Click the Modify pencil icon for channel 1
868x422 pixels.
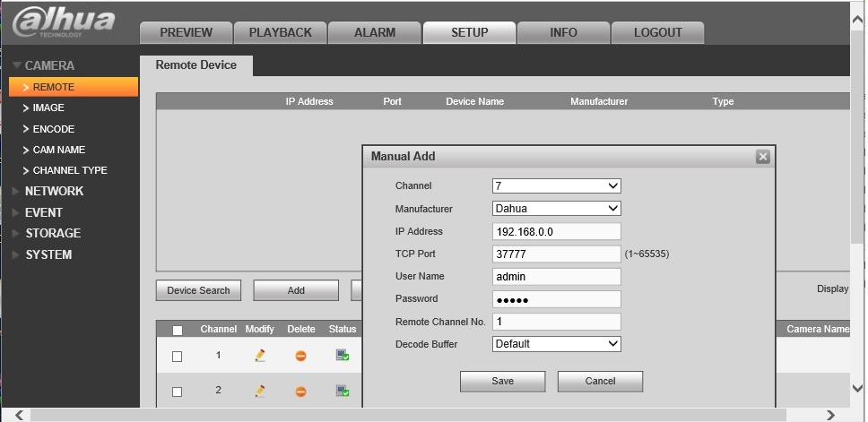point(260,356)
